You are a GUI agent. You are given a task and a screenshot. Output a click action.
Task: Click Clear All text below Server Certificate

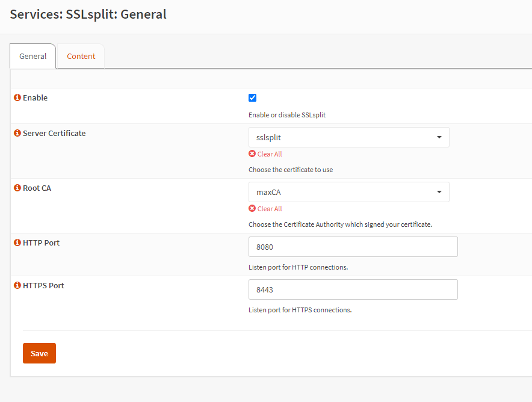coord(270,154)
